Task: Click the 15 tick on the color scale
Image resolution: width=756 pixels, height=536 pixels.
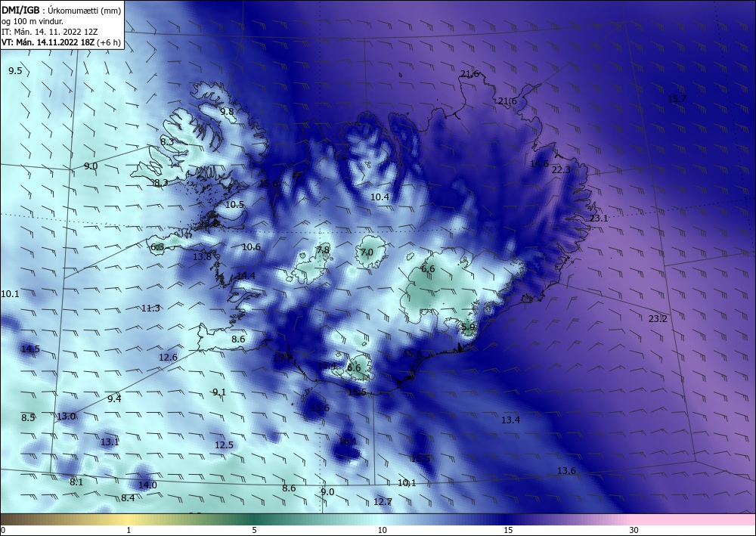Action: 508,530
